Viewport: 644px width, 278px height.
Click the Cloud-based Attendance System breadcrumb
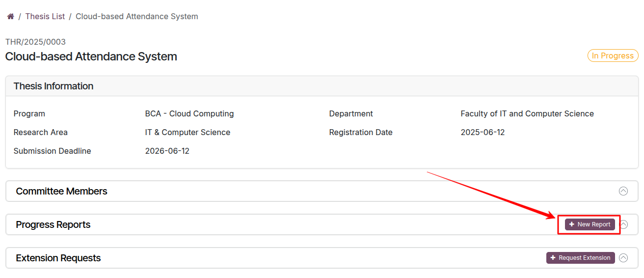coord(136,17)
